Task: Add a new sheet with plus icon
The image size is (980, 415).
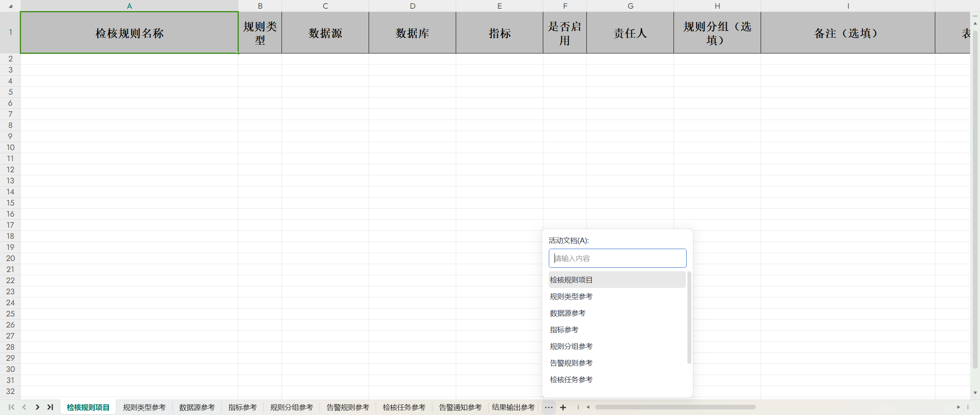Action: [563, 407]
